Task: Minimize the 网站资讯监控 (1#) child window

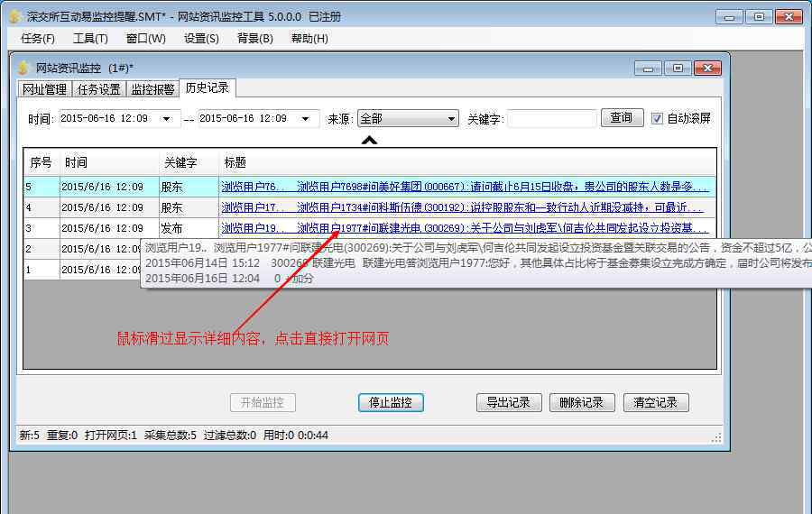Action: coord(648,69)
